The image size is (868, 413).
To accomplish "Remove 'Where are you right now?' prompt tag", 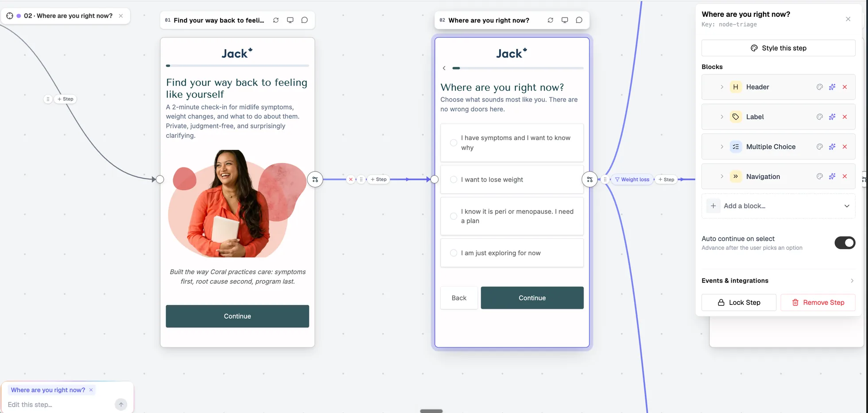I will click(91, 390).
